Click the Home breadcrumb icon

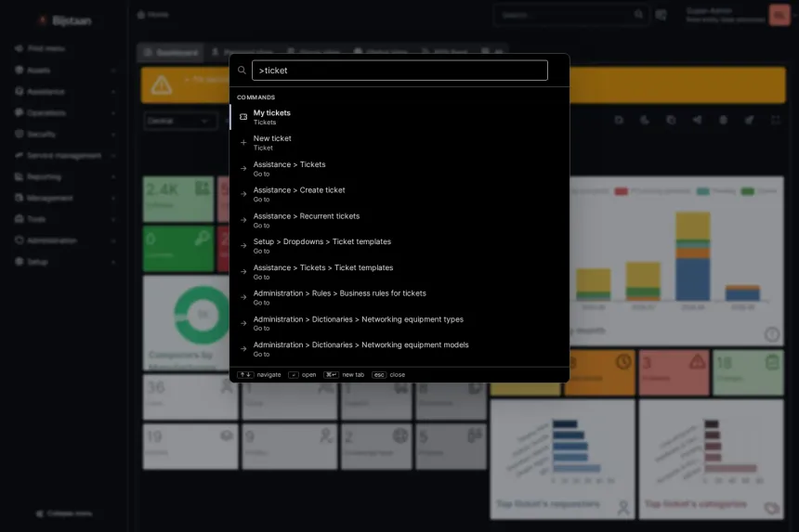pyautogui.click(x=141, y=15)
